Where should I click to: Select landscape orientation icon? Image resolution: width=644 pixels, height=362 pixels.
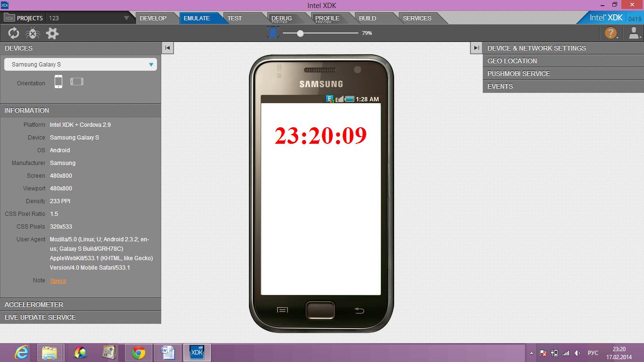(77, 82)
